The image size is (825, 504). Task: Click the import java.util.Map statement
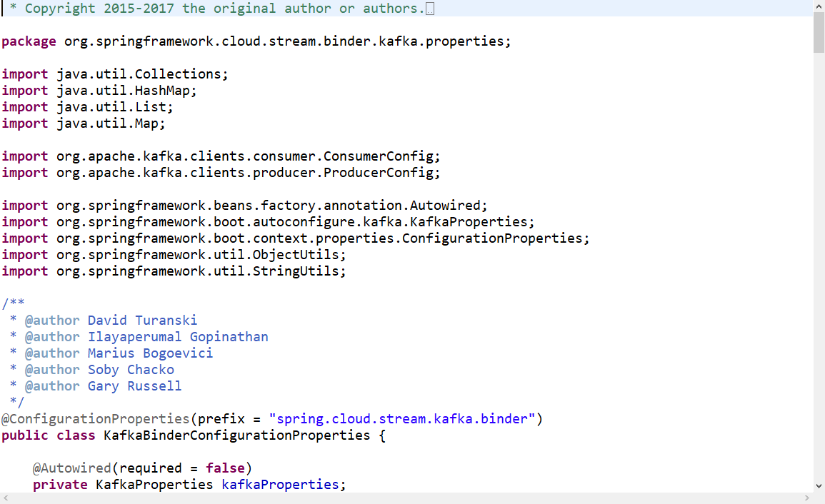(x=82, y=123)
